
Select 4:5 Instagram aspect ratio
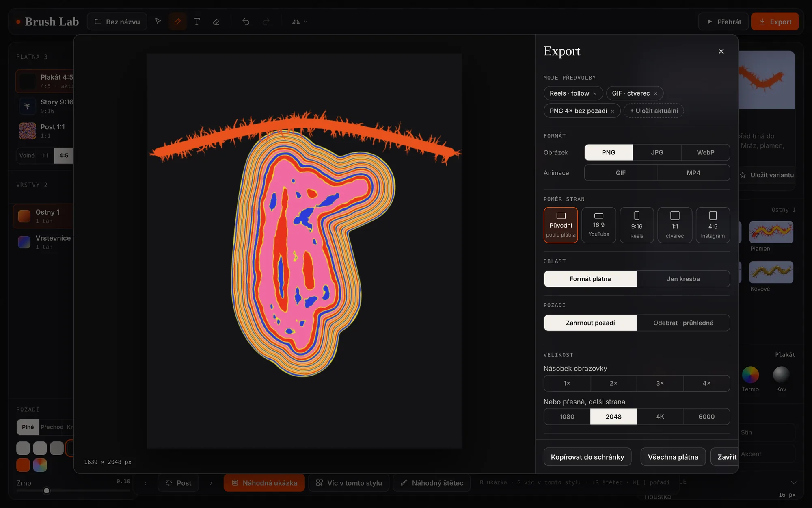(713, 225)
